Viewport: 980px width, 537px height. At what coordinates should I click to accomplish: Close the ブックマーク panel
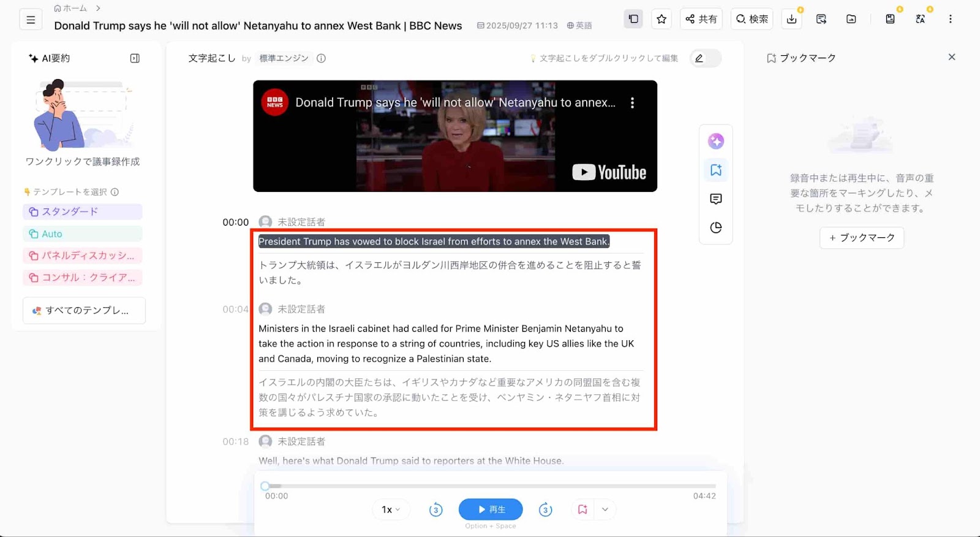[952, 57]
